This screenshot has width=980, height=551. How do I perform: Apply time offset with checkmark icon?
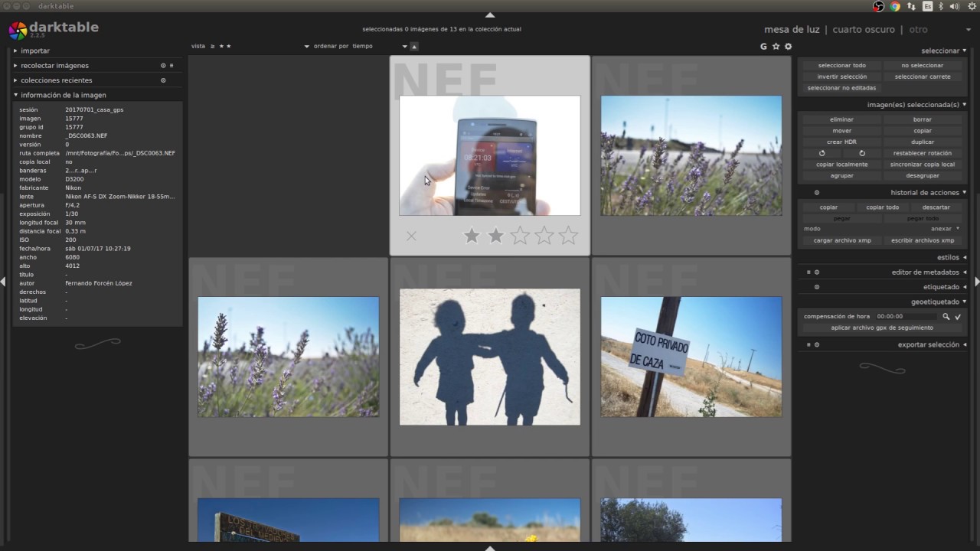pyautogui.click(x=958, y=316)
